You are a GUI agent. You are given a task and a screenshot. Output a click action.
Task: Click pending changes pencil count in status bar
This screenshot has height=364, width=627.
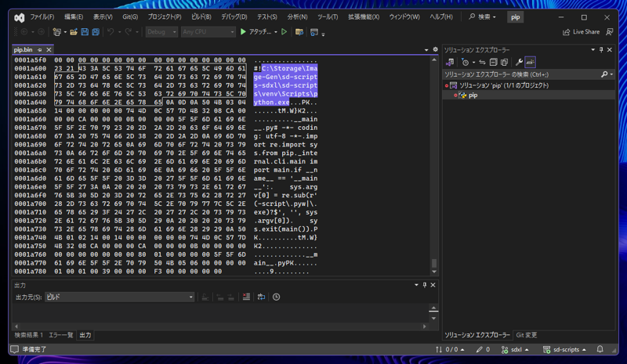tap(483, 349)
